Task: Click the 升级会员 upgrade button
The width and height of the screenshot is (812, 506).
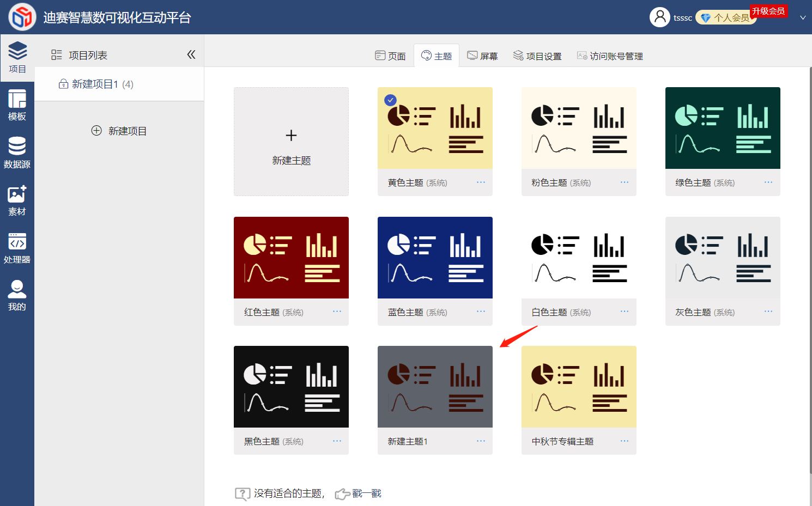Action: [x=768, y=11]
